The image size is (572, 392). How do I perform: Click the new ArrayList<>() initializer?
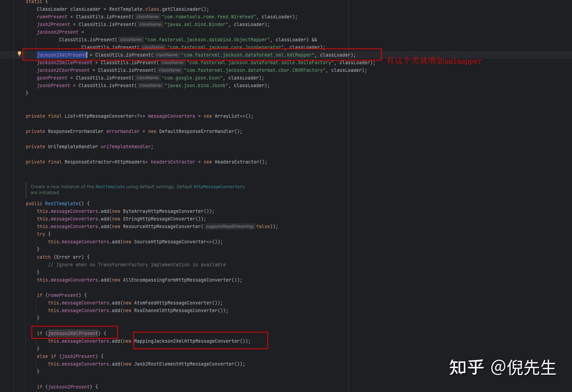[227, 116]
